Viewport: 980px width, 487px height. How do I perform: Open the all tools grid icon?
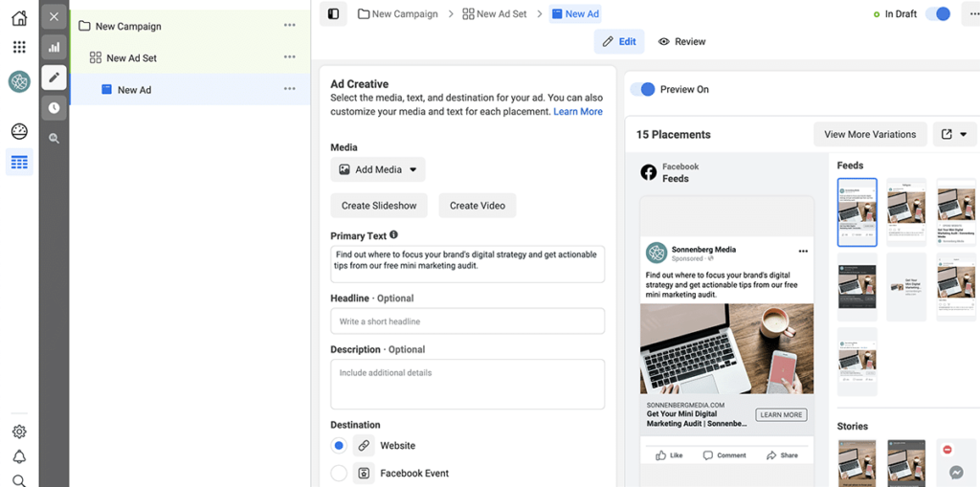[x=19, y=47]
